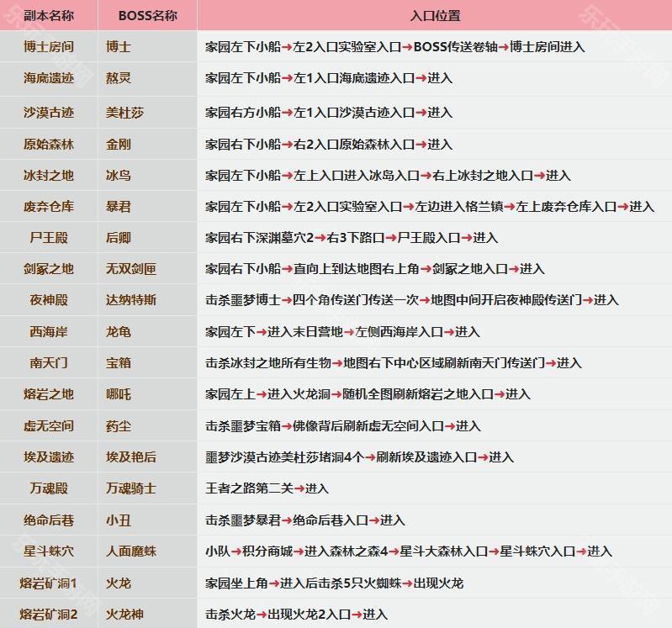Viewport: 672px width, 628px height.
Task: Select the 虚无空间 dungeon name cell
Action: point(49,426)
